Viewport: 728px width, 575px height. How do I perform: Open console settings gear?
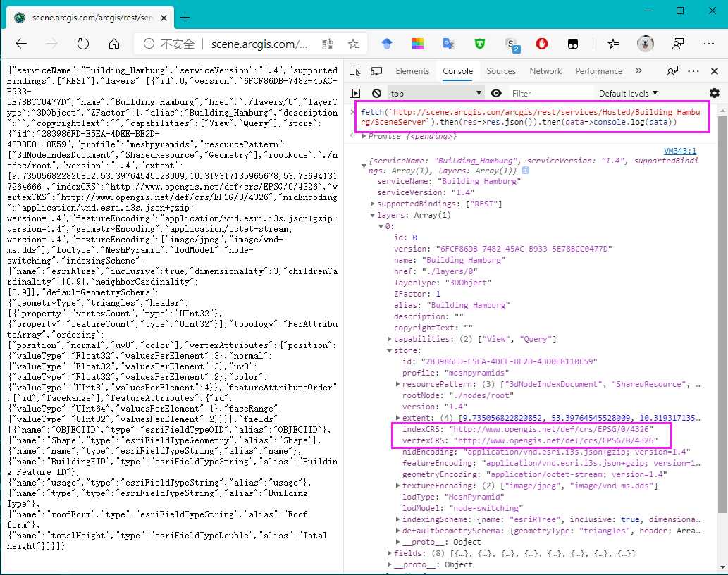(714, 93)
